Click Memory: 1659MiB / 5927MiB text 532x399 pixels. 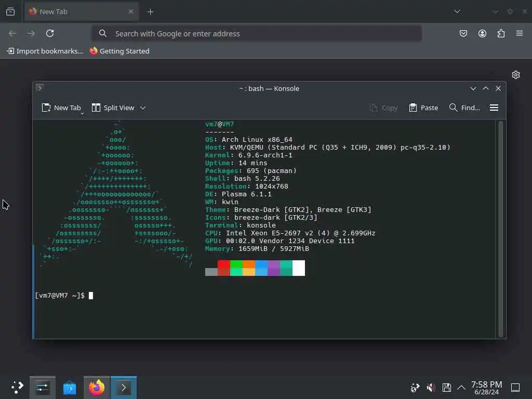click(257, 249)
